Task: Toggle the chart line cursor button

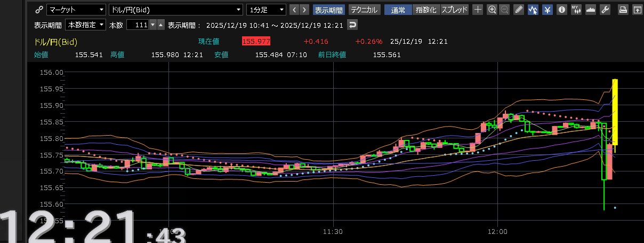Action: 533,10
